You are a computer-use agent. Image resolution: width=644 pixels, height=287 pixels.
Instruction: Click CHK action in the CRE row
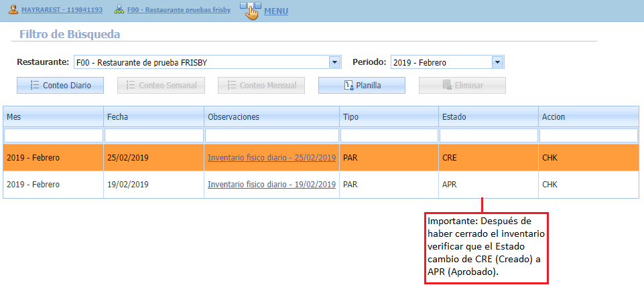tap(550, 157)
